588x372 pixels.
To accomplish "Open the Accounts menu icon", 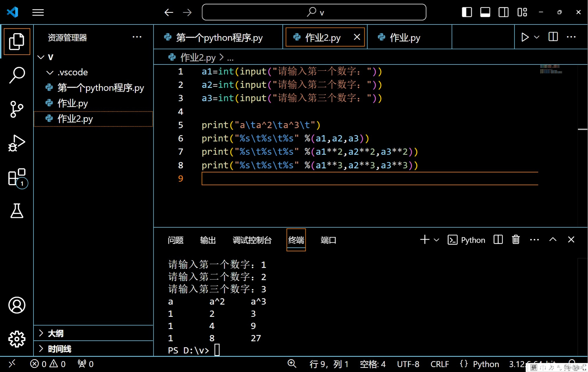I will coord(17,305).
